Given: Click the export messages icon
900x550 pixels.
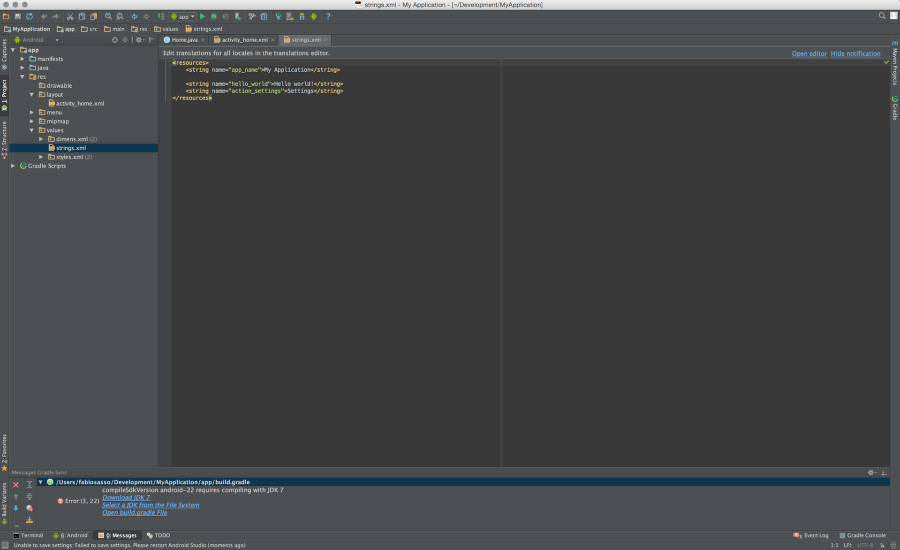Looking at the screenshot, I should pyautogui.click(x=29, y=520).
